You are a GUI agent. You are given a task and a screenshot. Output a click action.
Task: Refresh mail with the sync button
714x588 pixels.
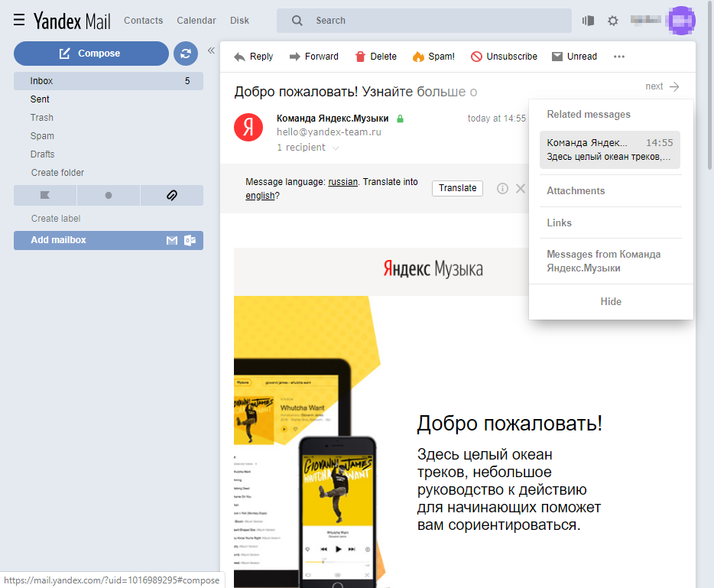[185, 54]
